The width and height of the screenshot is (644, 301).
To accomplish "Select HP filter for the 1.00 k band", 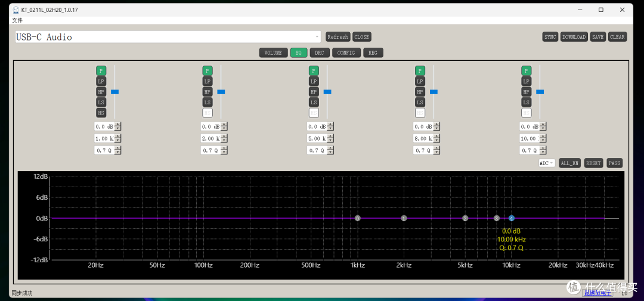I will (x=101, y=92).
